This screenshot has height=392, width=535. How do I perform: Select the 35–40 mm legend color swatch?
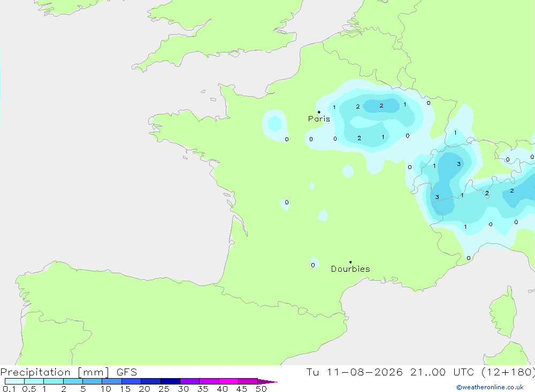click(x=209, y=381)
